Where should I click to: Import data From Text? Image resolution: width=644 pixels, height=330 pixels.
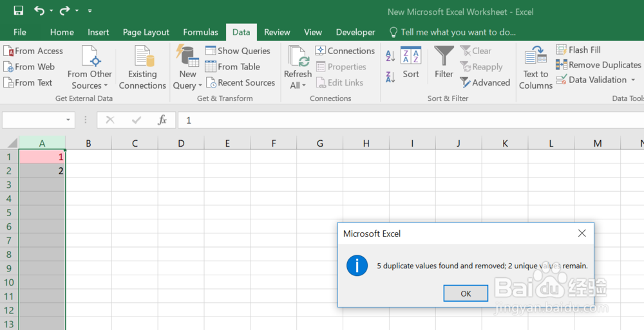pyautogui.click(x=28, y=82)
